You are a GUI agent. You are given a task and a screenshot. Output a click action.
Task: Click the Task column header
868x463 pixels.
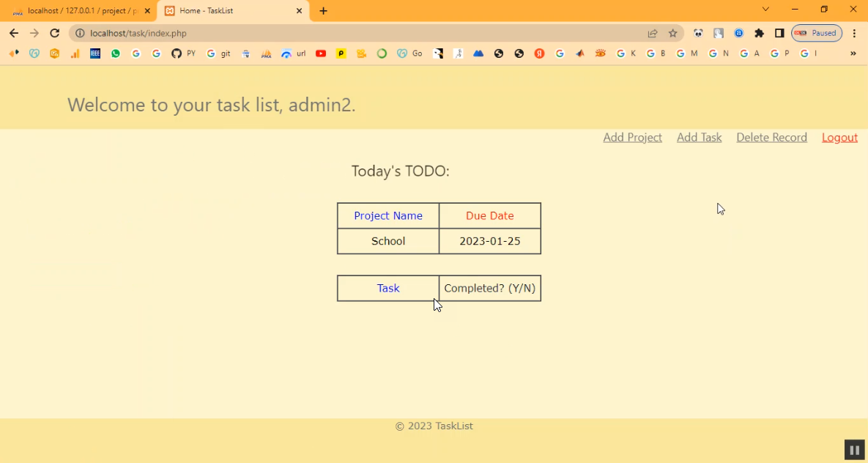click(x=388, y=289)
